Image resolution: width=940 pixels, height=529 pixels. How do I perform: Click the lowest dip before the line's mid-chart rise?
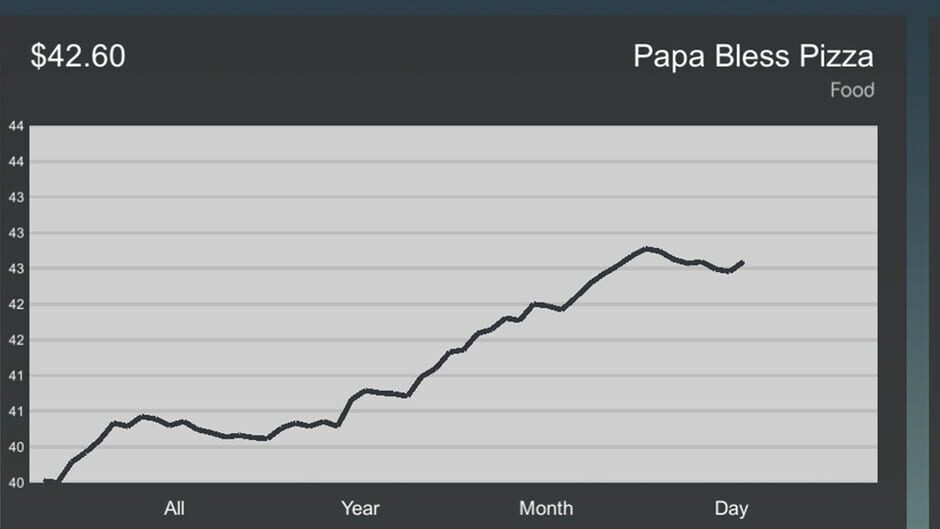pos(266,438)
